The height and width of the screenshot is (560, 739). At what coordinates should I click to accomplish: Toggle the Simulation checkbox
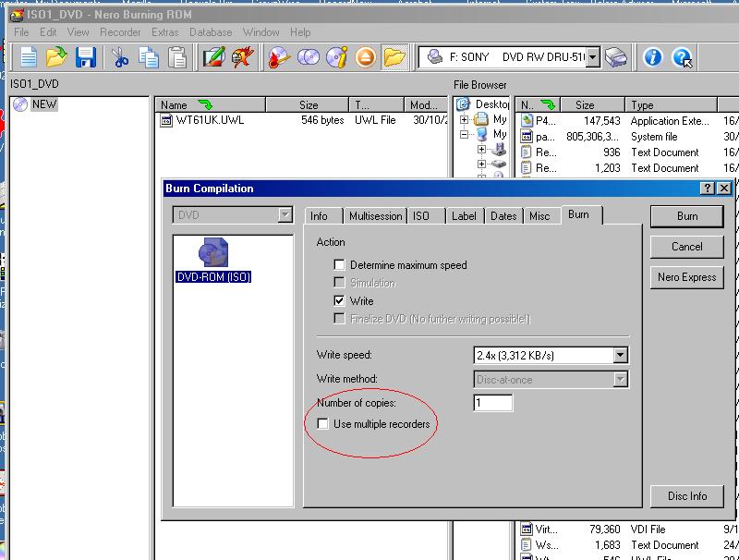339,283
